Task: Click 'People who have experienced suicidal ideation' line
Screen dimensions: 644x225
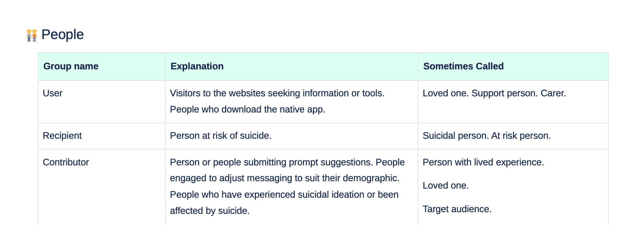Action: pyautogui.click(x=284, y=195)
